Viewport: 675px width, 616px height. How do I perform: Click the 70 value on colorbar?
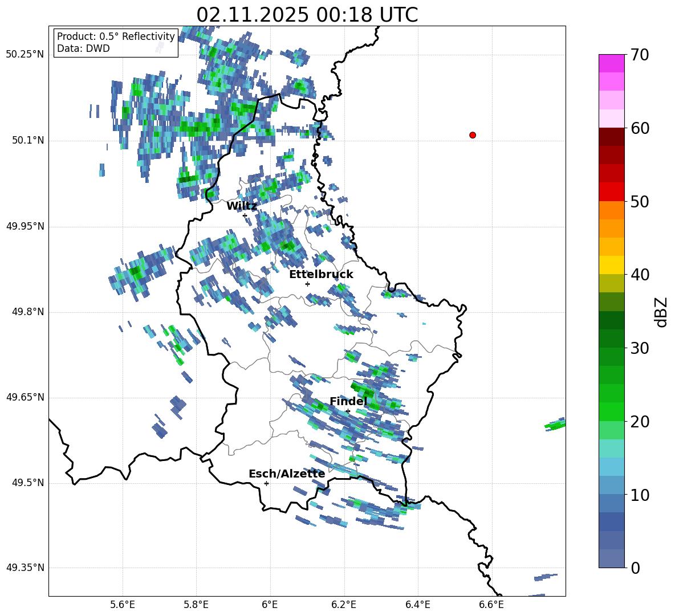[640, 55]
